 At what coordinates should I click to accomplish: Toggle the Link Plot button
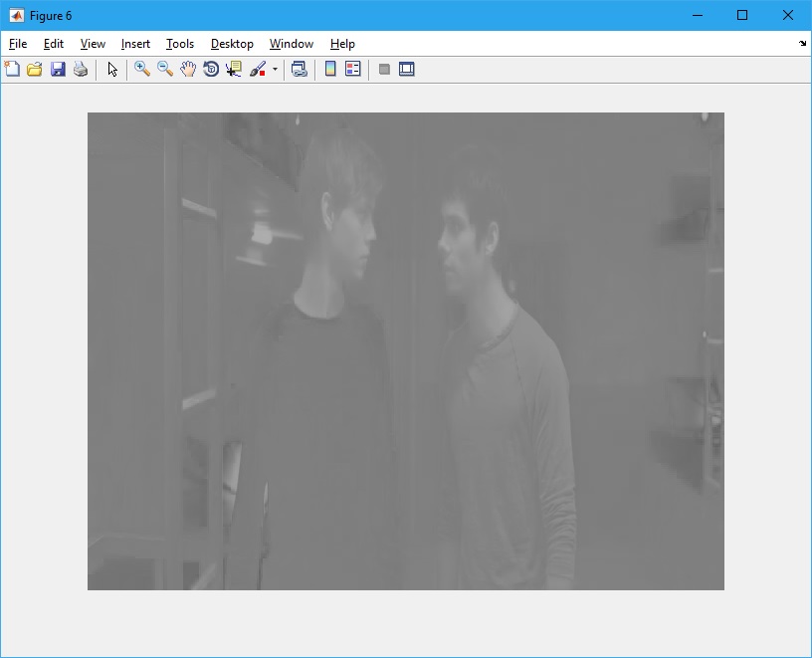[299, 69]
